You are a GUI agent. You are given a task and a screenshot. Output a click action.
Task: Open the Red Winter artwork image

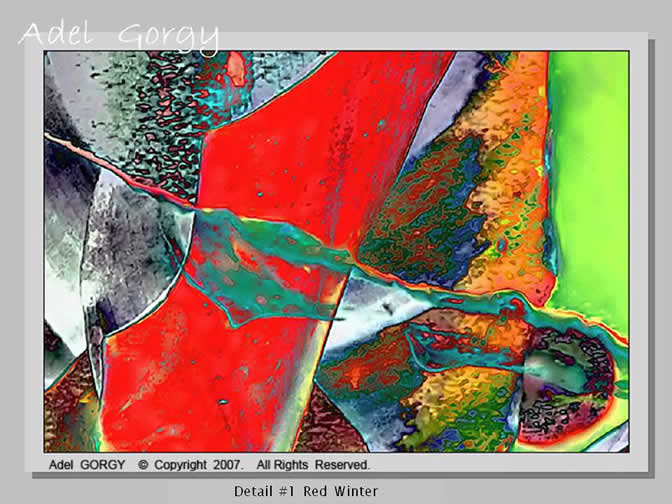coord(336,250)
